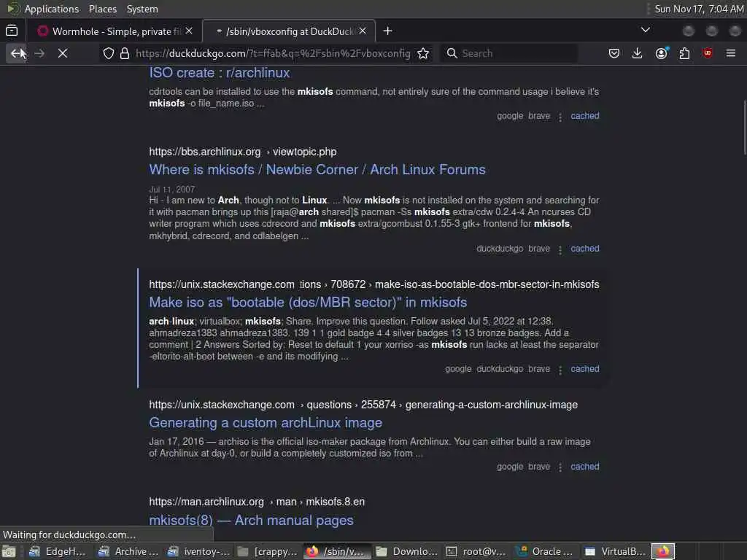
Task: Open the more options dots for ISO create result
Action: coord(560,117)
